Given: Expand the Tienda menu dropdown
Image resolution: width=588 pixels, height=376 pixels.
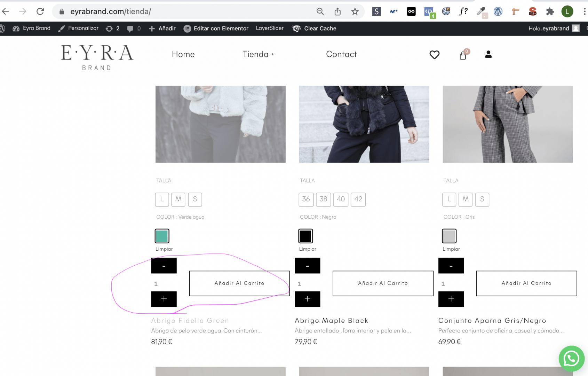Looking at the screenshot, I should point(258,54).
